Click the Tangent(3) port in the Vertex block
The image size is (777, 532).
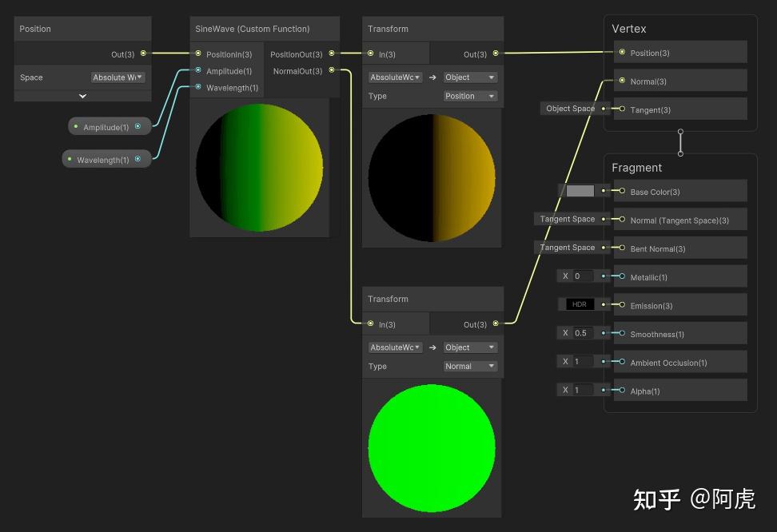[622, 109]
